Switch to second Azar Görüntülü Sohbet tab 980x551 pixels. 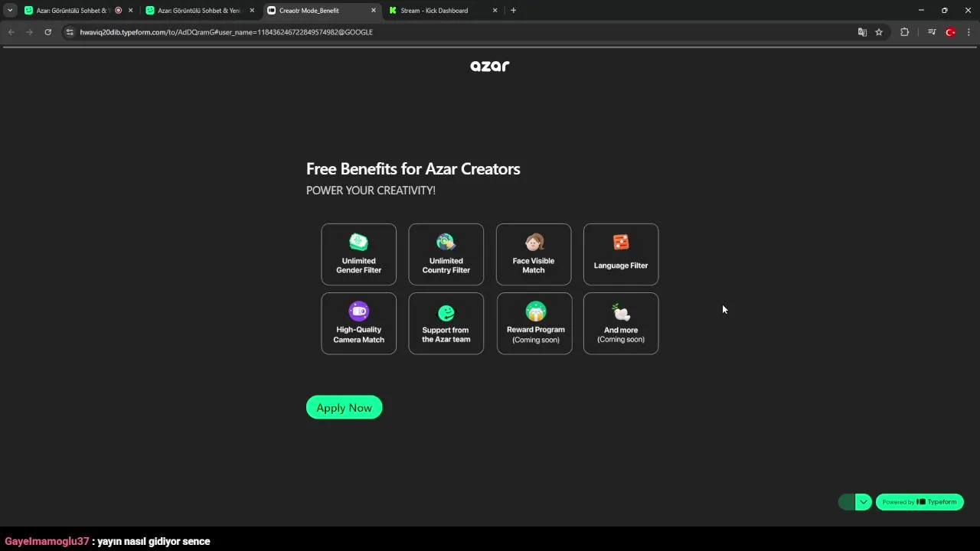pos(199,11)
